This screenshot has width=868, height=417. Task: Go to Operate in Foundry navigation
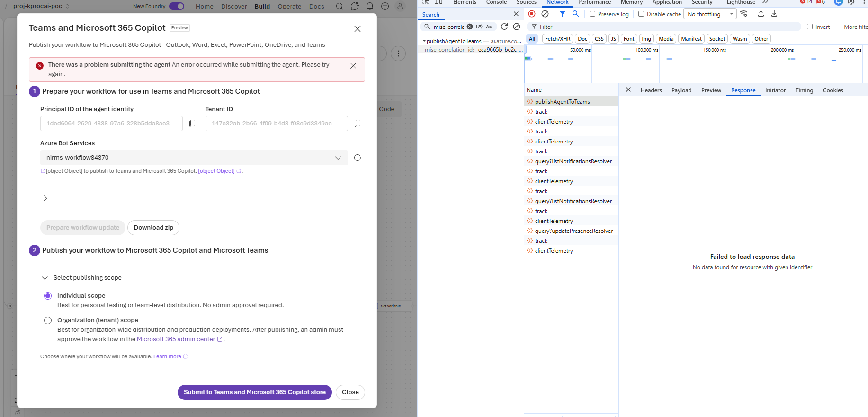(x=289, y=6)
